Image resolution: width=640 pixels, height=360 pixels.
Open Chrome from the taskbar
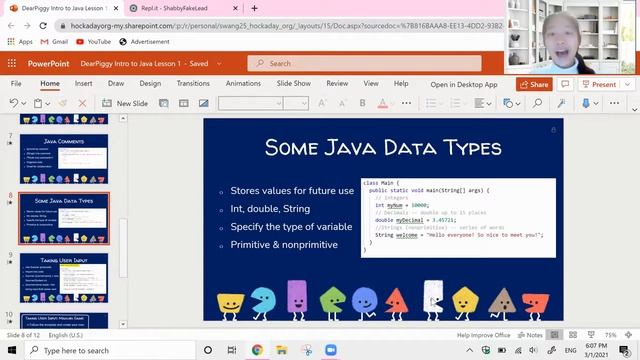pos(257,350)
